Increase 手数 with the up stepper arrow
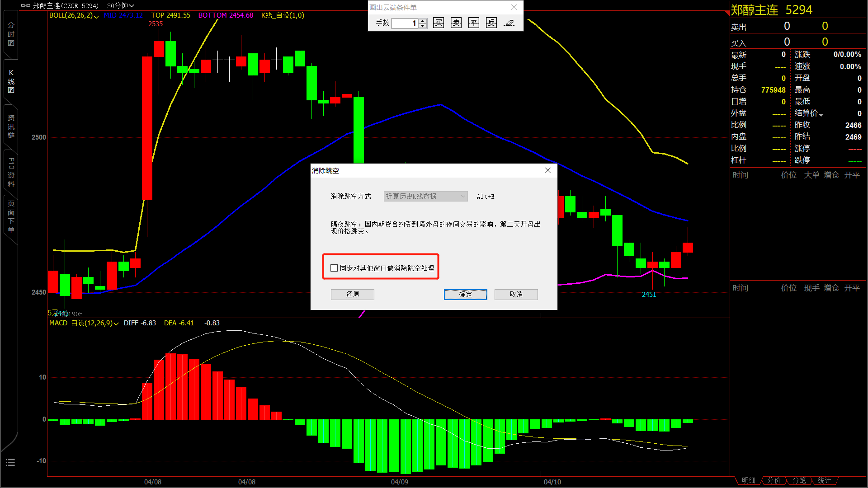 point(423,21)
